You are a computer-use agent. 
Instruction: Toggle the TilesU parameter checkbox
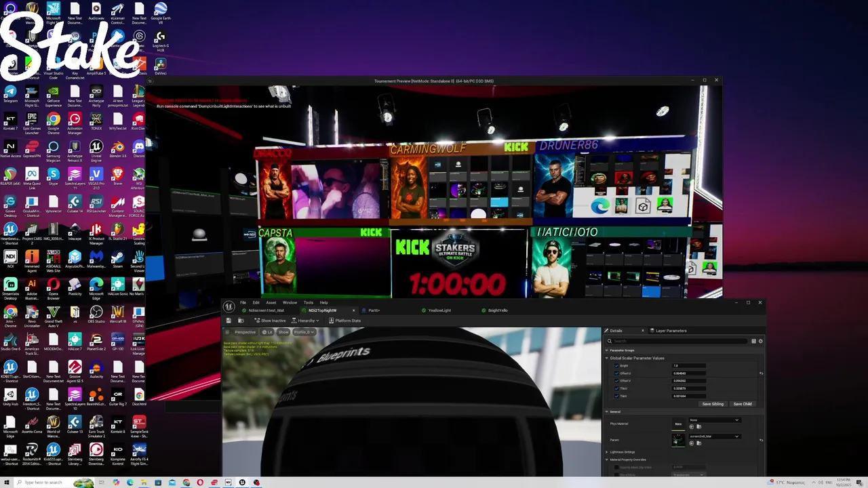pyautogui.click(x=616, y=388)
